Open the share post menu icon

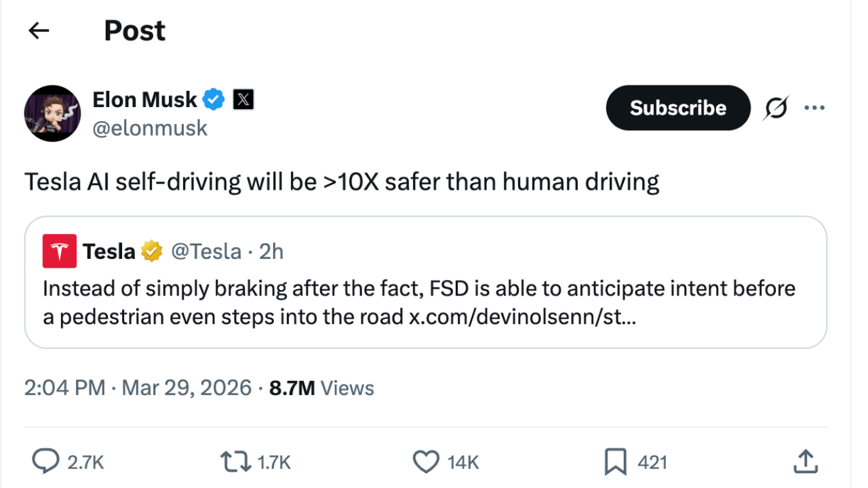pyautogui.click(x=806, y=462)
